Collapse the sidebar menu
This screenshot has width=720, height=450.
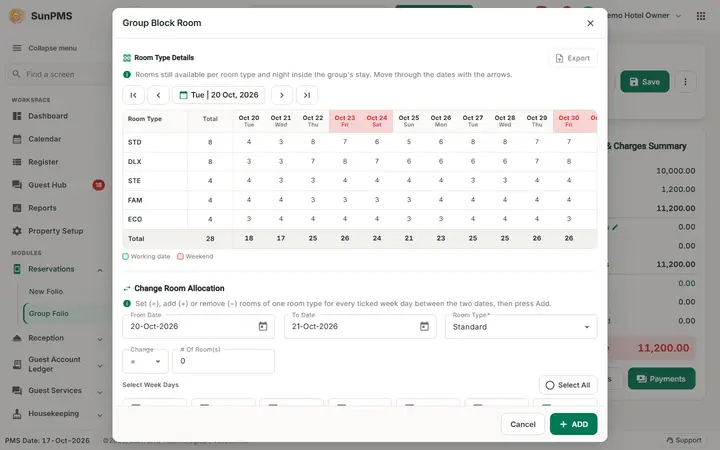coord(45,48)
